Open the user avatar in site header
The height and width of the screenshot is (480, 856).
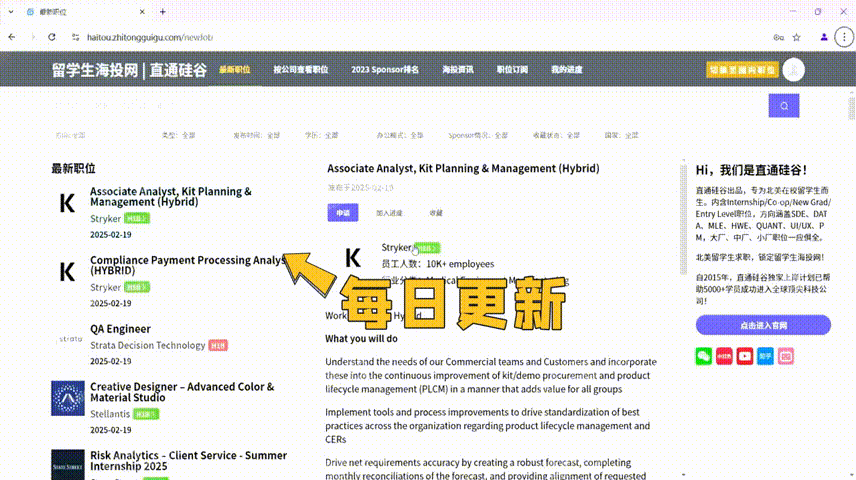tap(793, 70)
